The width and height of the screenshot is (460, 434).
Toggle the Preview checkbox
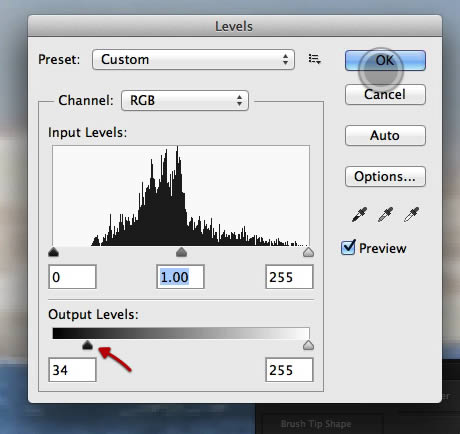click(x=348, y=248)
